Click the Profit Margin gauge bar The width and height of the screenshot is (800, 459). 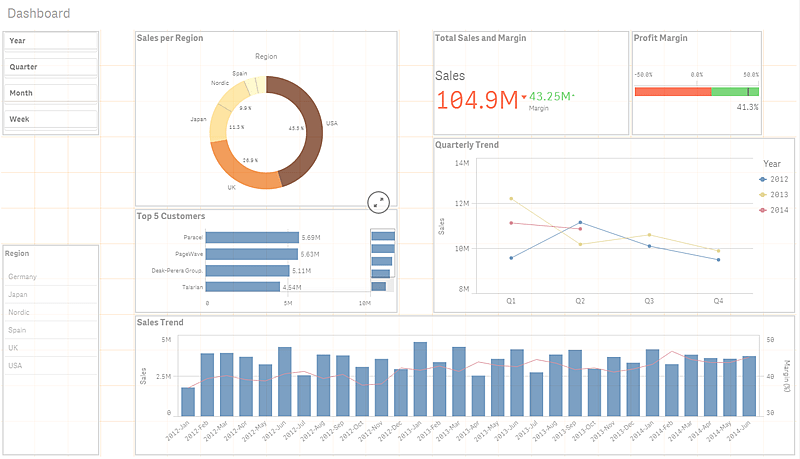[x=696, y=91]
